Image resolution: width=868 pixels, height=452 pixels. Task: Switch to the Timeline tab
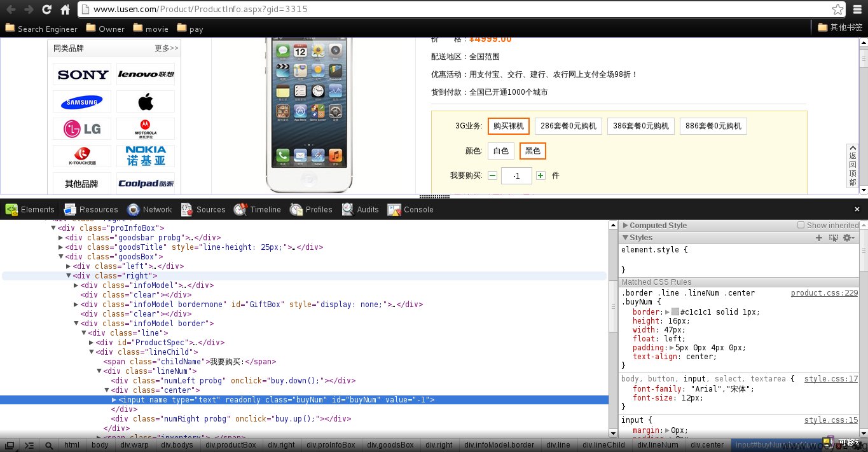(258, 209)
